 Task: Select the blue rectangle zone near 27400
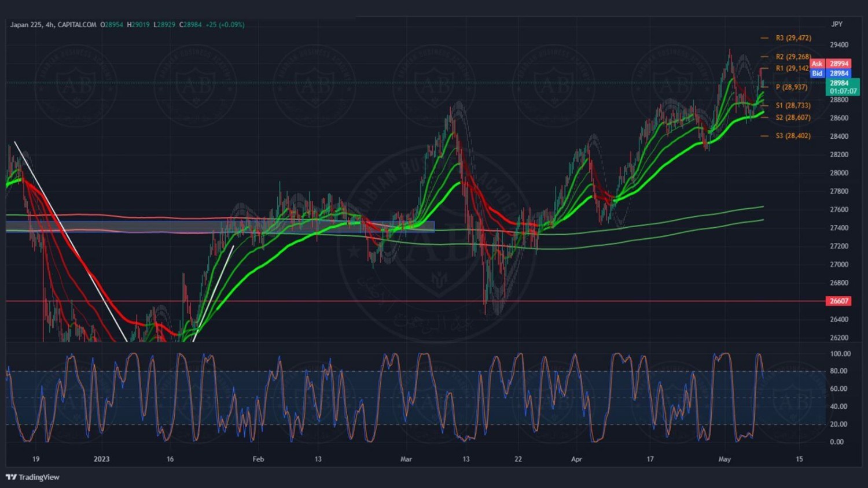(220, 227)
